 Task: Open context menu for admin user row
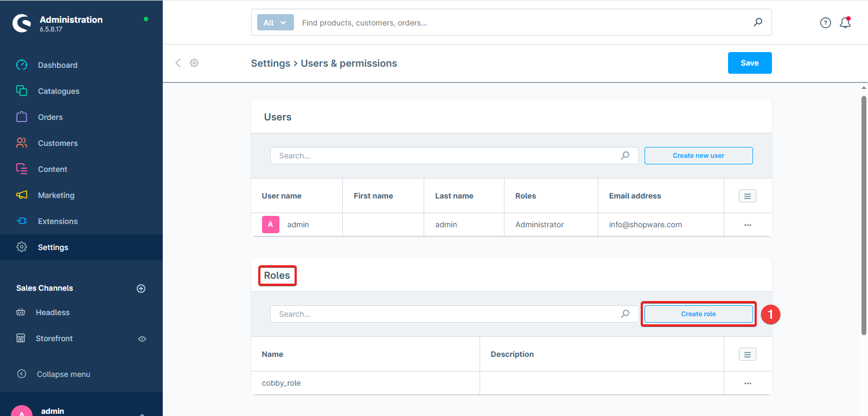(x=748, y=225)
